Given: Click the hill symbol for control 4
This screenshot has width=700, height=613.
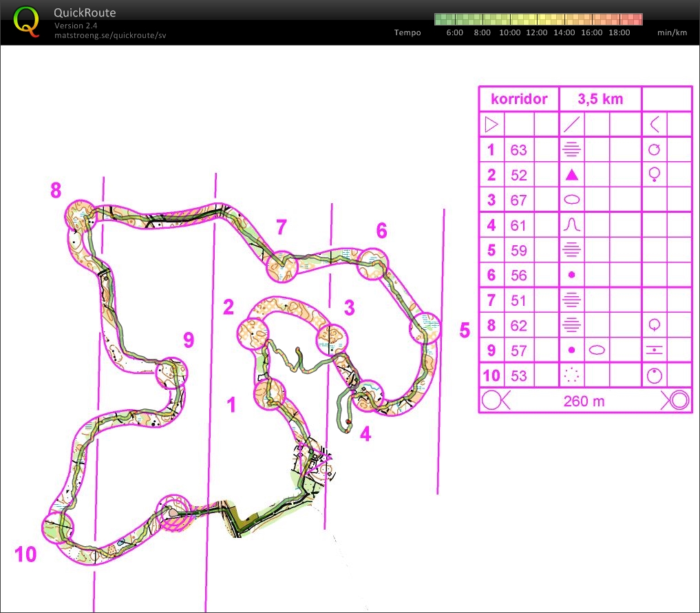Looking at the screenshot, I should (571, 225).
